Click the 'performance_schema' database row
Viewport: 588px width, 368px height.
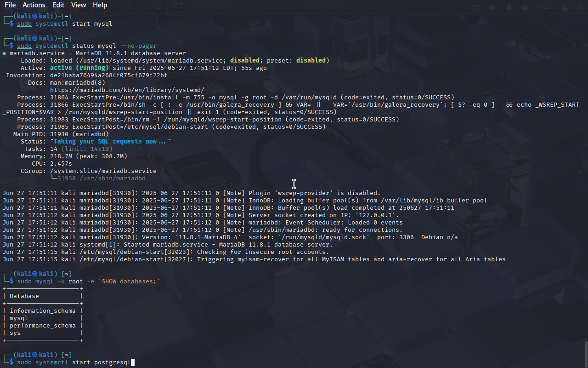coord(43,326)
